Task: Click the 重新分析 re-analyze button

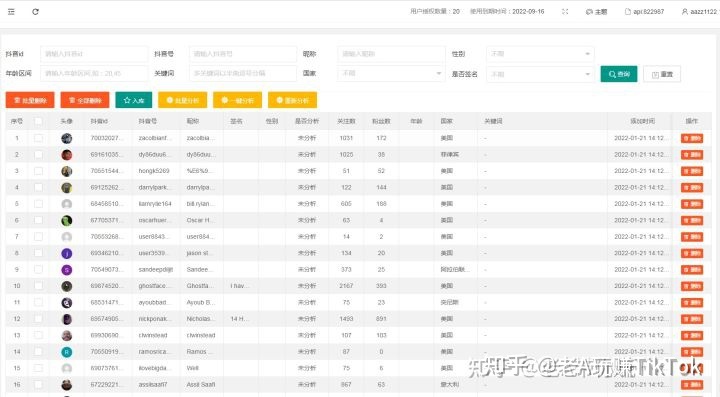Action: pyautogui.click(x=292, y=100)
